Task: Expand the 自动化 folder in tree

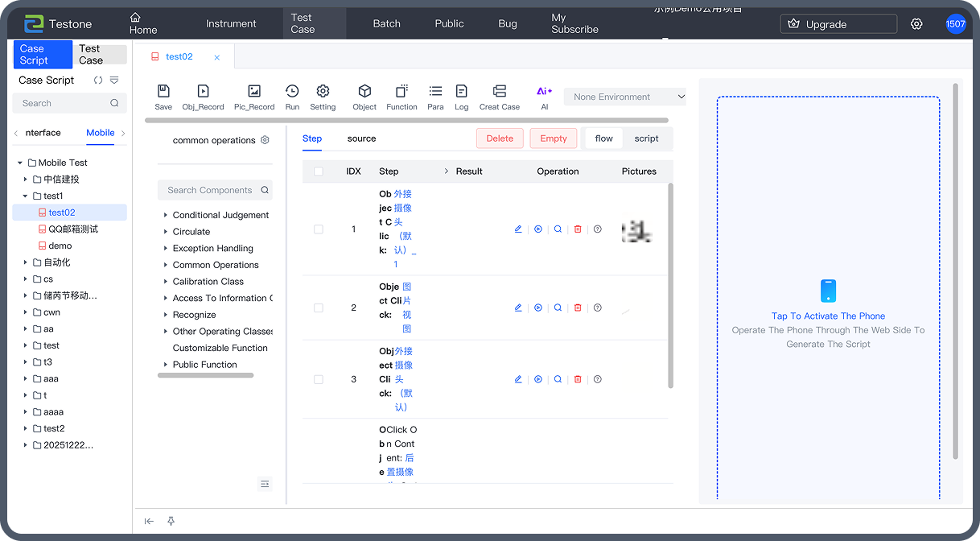Action: (x=26, y=262)
